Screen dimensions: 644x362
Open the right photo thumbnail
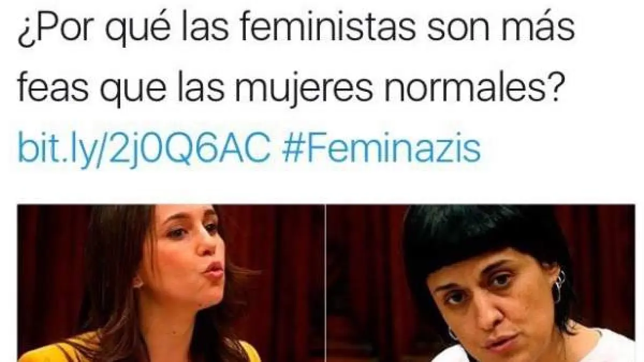point(481,283)
